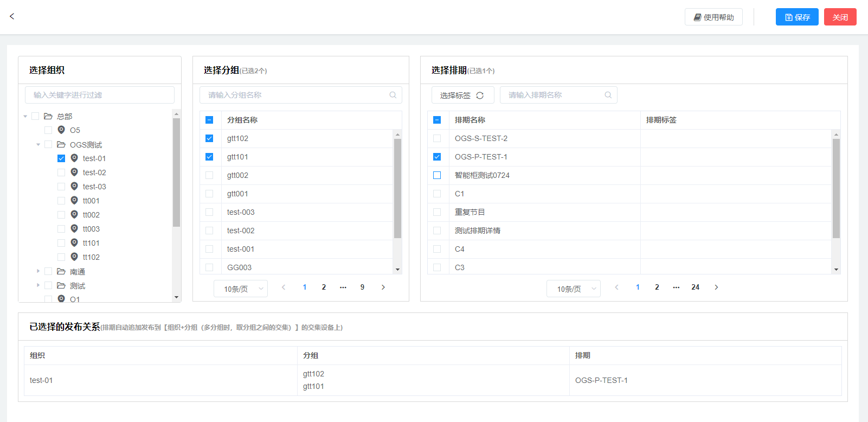Open 使用帮助 help
The width and height of the screenshot is (868, 422).
tap(713, 17)
